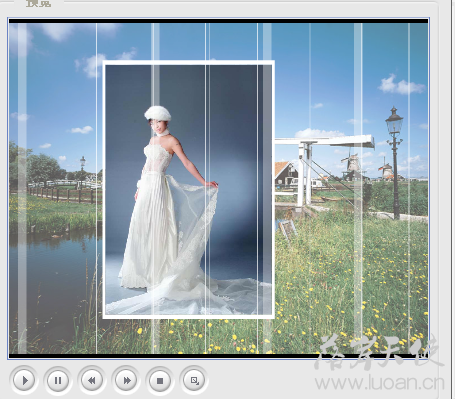The width and height of the screenshot is (455, 399).
Task: Click the white border of the photo frame
Action: pyautogui.click(x=189, y=63)
